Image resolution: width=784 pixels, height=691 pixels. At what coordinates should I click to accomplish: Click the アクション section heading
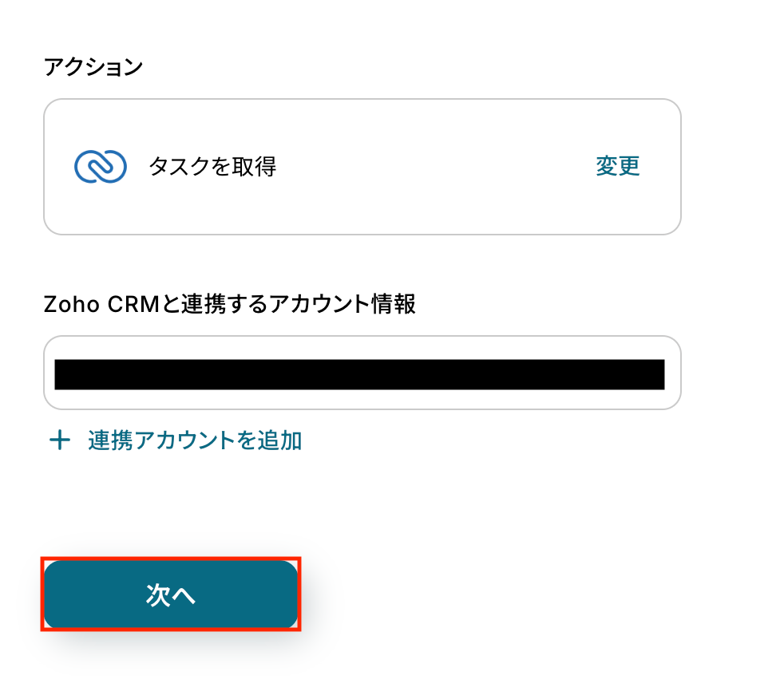[x=93, y=67]
